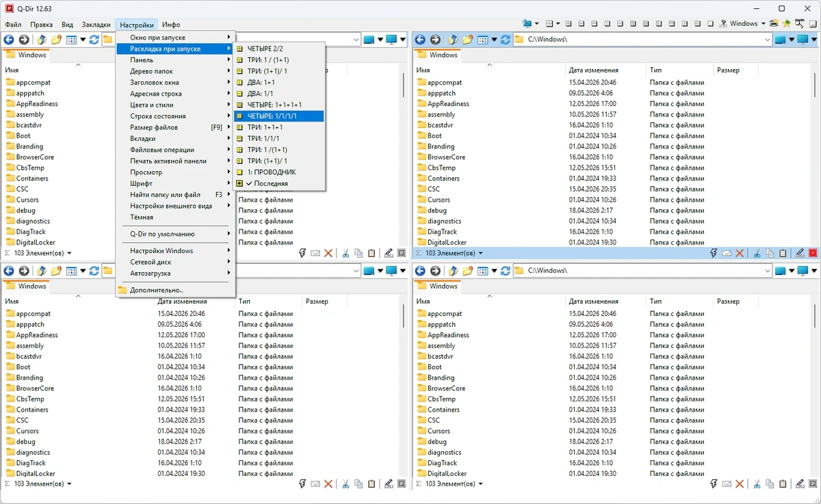
Task: Select 'BrowserCore' folder in top-right pane
Action: tap(446, 157)
